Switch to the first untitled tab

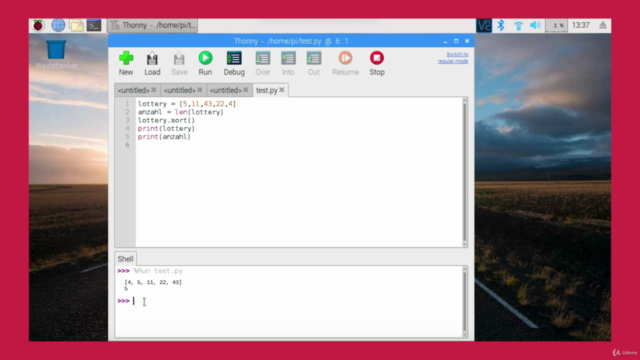[x=133, y=90]
